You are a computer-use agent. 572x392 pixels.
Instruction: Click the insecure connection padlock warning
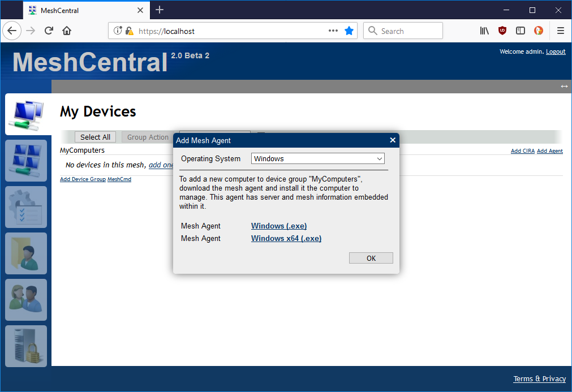(129, 31)
